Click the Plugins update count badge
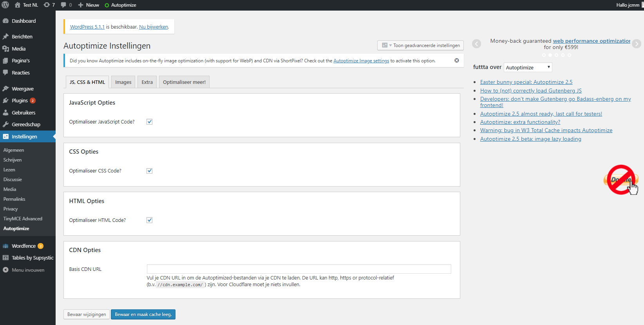 (33, 100)
